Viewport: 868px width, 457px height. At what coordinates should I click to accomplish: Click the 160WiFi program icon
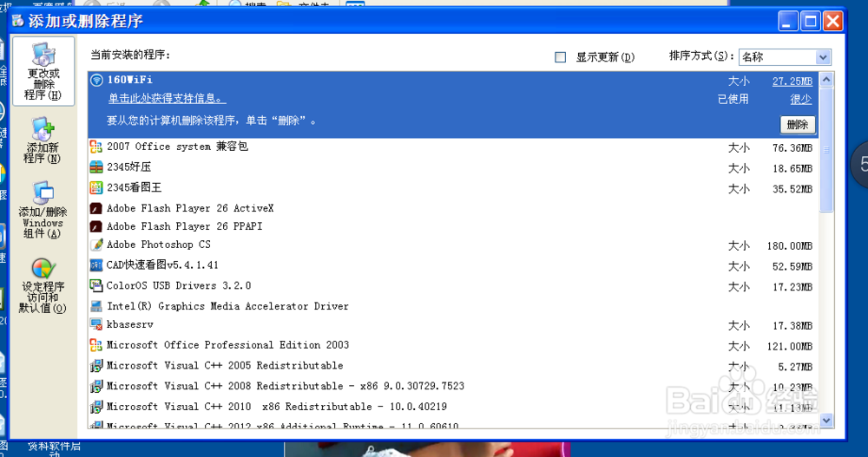[x=97, y=81]
